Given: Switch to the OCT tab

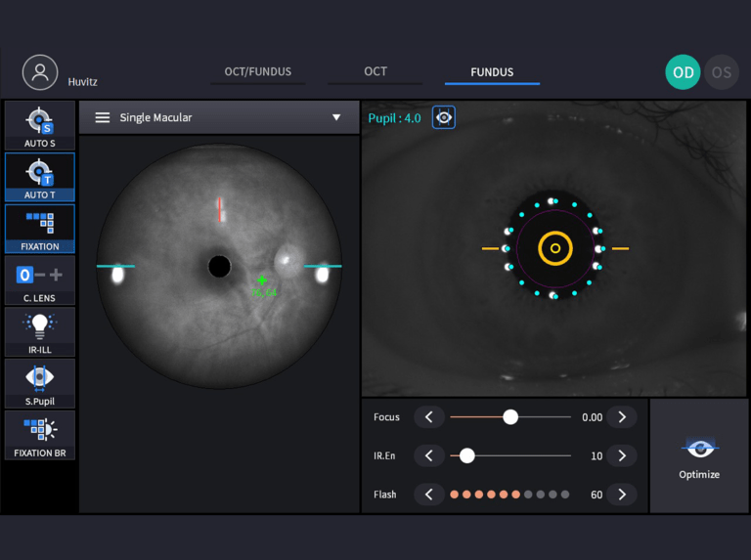Looking at the screenshot, I should [375, 71].
